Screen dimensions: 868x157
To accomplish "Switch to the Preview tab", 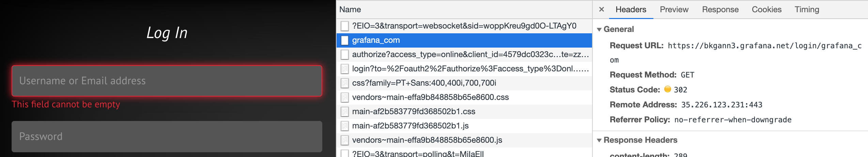I will point(674,10).
